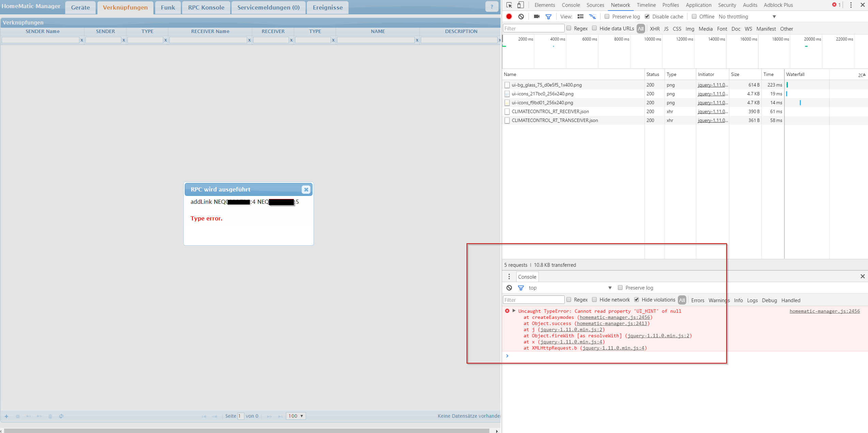Image resolution: width=868 pixels, height=433 pixels.
Task: Enable the Preserve log checkbox in Network
Action: pyautogui.click(x=607, y=16)
